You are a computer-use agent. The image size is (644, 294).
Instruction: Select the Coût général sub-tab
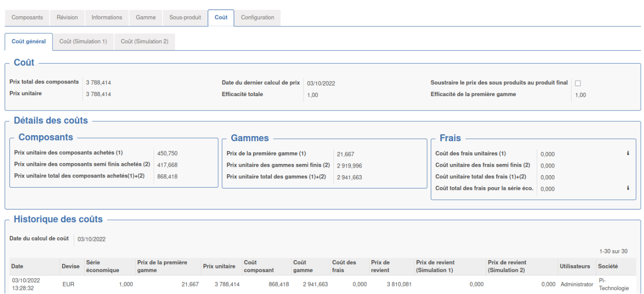click(x=29, y=41)
